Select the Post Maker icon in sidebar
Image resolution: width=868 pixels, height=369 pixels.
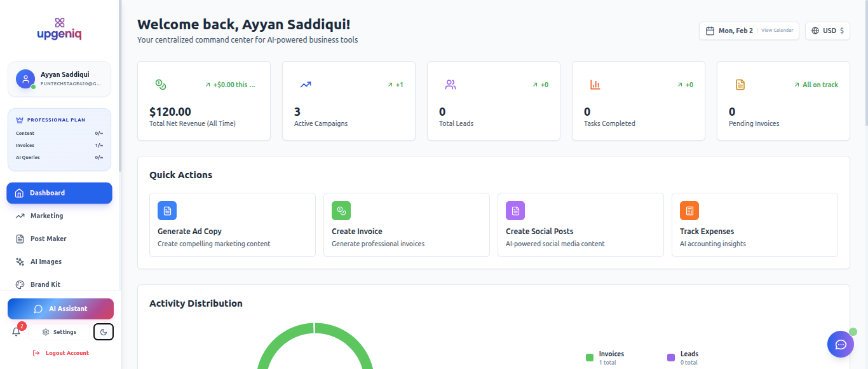[x=21, y=239]
